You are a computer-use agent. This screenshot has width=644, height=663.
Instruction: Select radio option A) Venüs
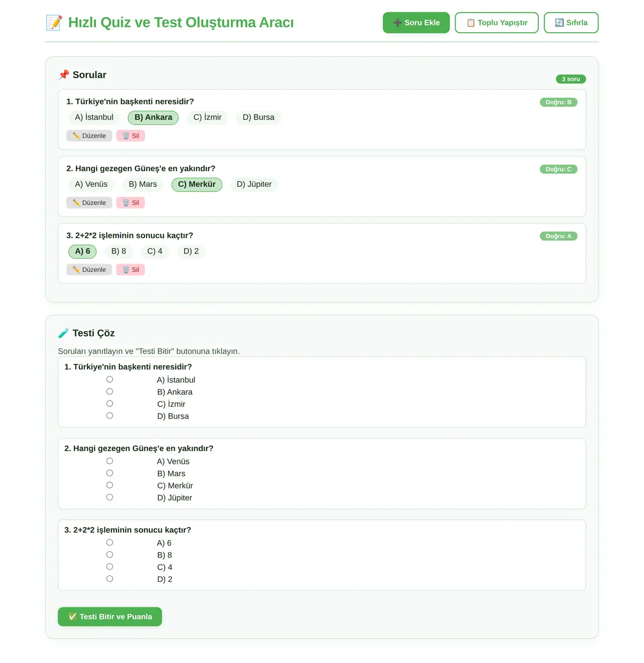(x=109, y=461)
